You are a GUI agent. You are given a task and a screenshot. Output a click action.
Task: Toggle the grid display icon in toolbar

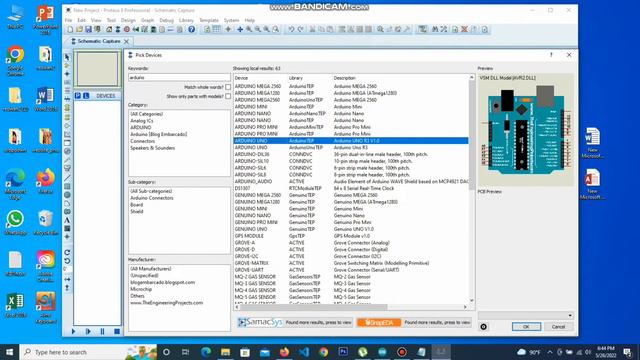216,29
